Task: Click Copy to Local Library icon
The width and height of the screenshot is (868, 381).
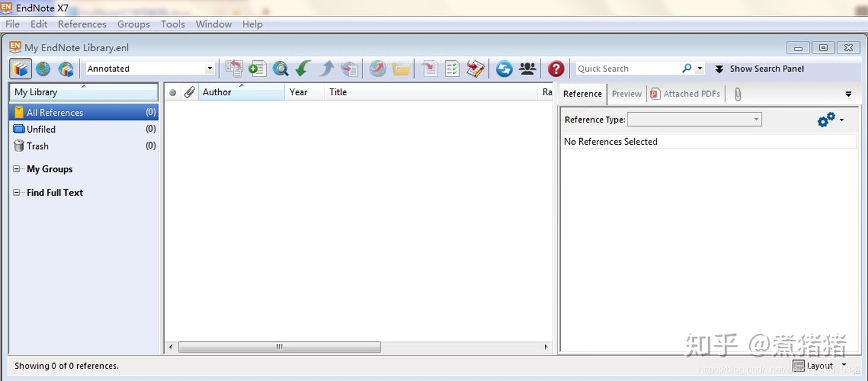Action: pos(234,69)
